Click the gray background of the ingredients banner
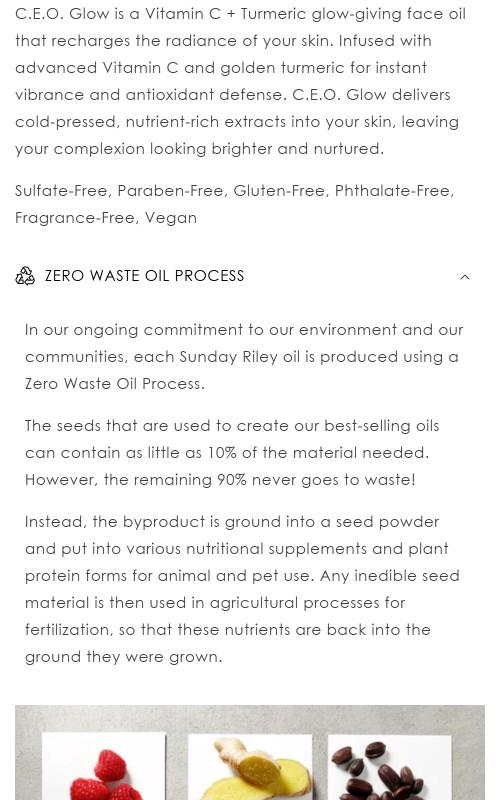Viewport: 500px width, 800px height. click(x=250, y=717)
